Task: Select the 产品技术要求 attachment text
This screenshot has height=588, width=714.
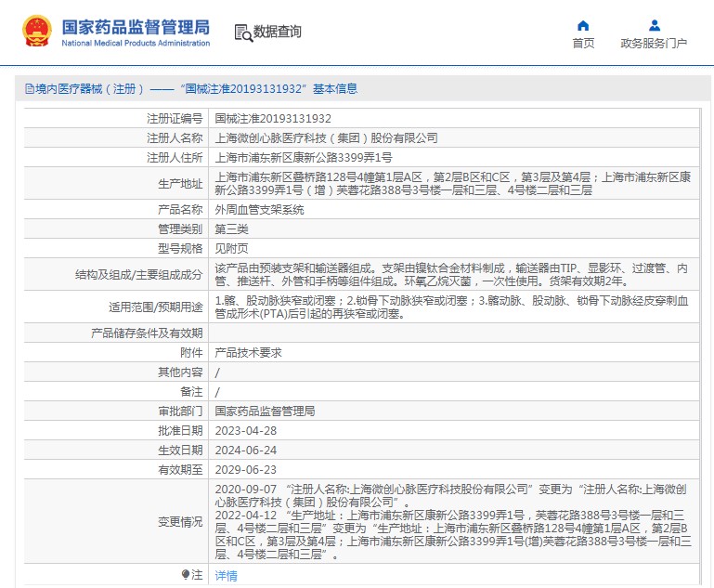Action: pyautogui.click(x=248, y=353)
